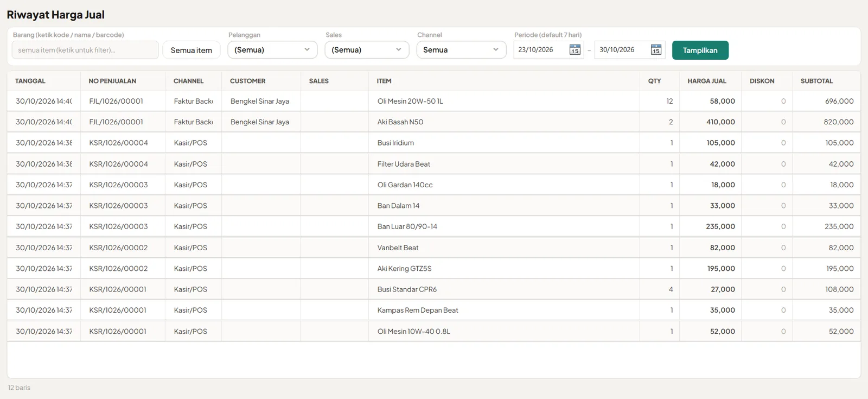868x399 pixels.
Task: Click harga jual value 235,000
Action: click(720, 226)
